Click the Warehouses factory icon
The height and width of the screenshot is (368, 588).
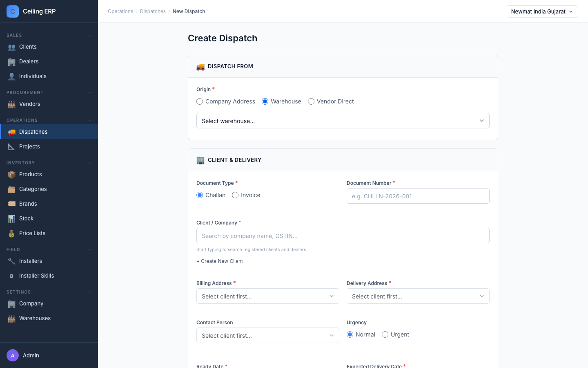click(x=11, y=319)
